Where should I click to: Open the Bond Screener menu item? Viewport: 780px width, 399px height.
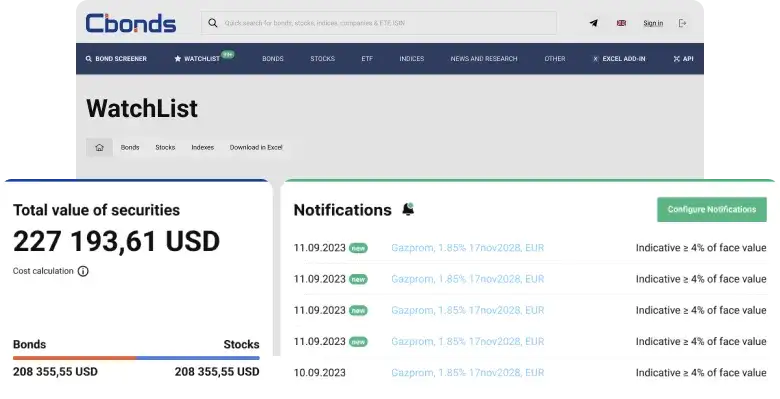coord(116,59)
